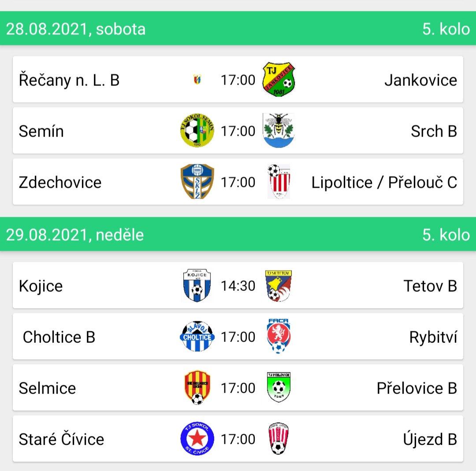476x471 pixels.
Task: Tap the TJ Jankovice club crest
Action: (x=279, y=79)
